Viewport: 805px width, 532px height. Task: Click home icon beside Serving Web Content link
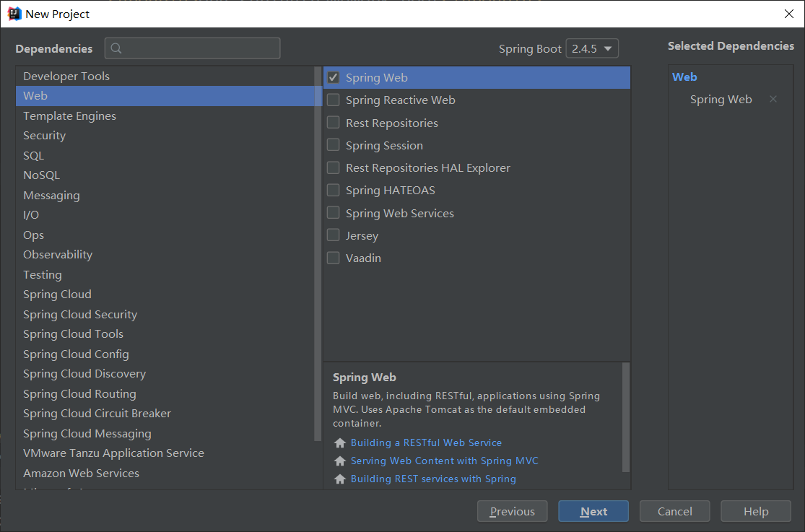click(x=340, y=461)
